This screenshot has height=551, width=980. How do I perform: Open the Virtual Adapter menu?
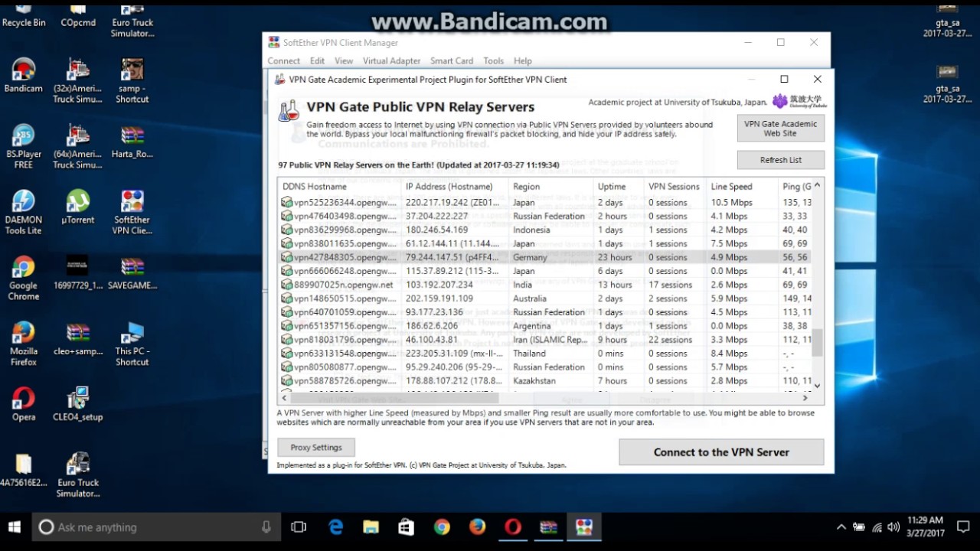(x=391, y=60)
